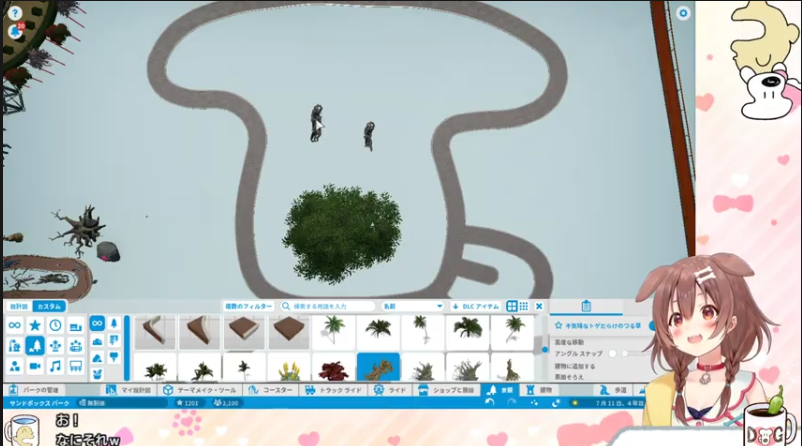
Task: Select the geometric shapes category icon
Action: tap(14, 366)
